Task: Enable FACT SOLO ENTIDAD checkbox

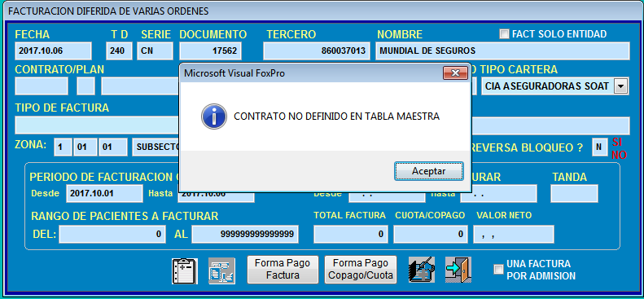Action: coord(504,33)
